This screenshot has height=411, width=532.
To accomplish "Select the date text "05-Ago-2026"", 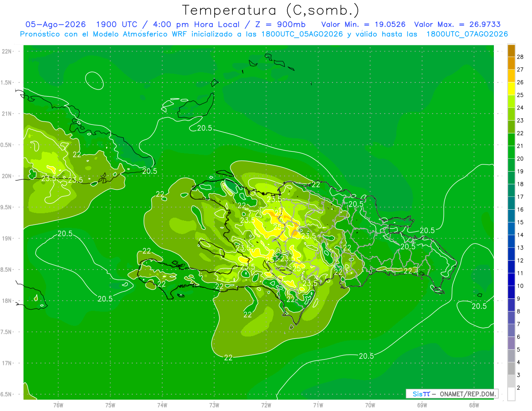I will 55,24.
